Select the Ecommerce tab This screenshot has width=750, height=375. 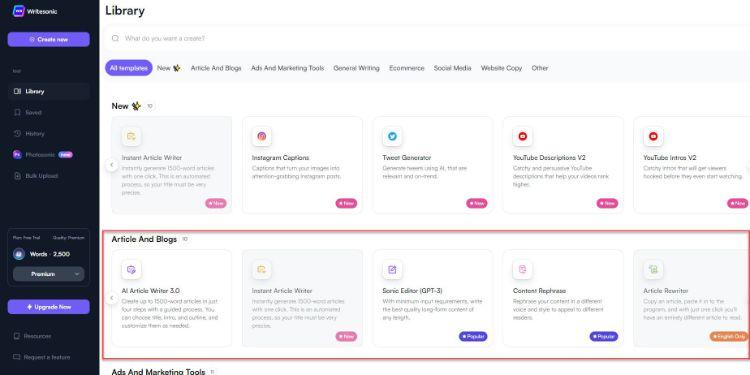[407, 68]
